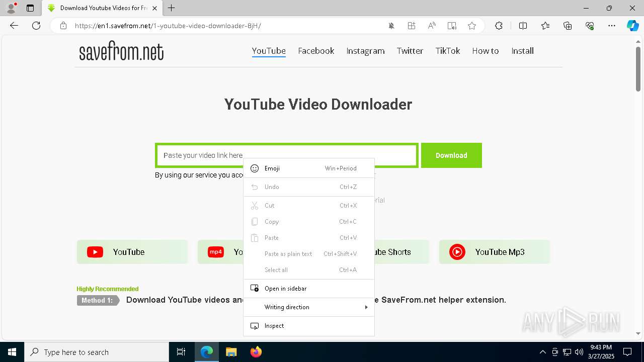Choose Inspect from the context menu
This screenshot has width=644, height=362.
[x=309, y=326]
